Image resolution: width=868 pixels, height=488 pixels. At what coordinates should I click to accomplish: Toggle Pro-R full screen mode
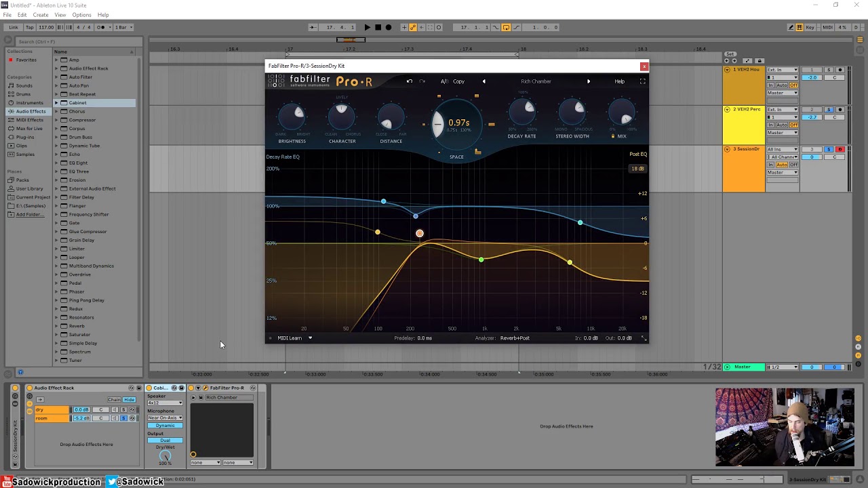click(x=643, y=81)
